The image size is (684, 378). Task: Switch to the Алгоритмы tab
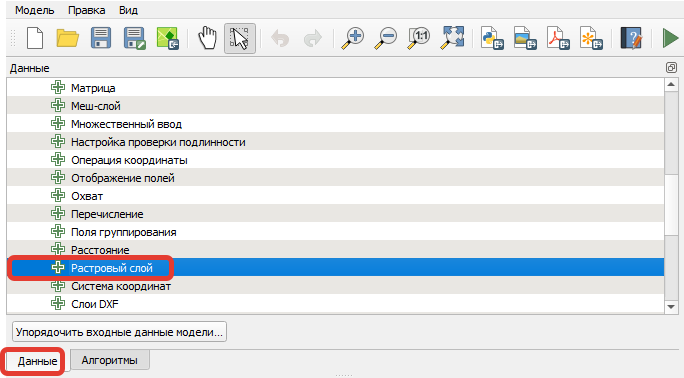coord(109,360)
